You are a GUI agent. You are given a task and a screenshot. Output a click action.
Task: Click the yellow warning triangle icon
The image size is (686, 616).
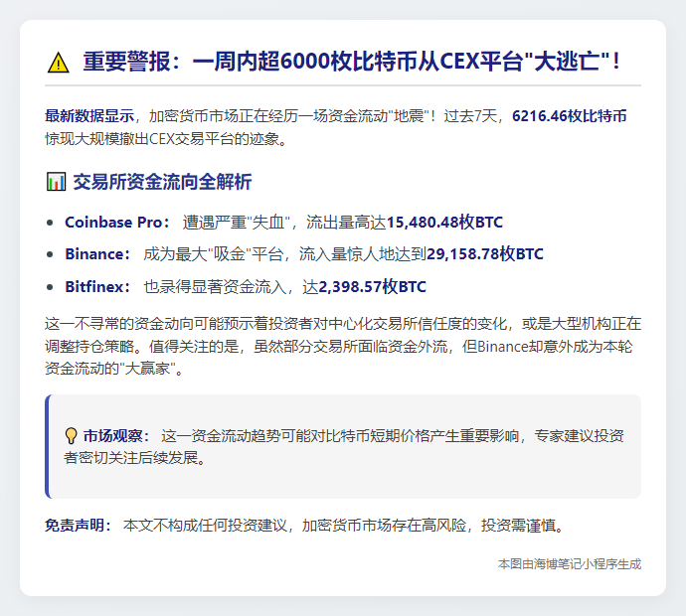click(59, 62)
